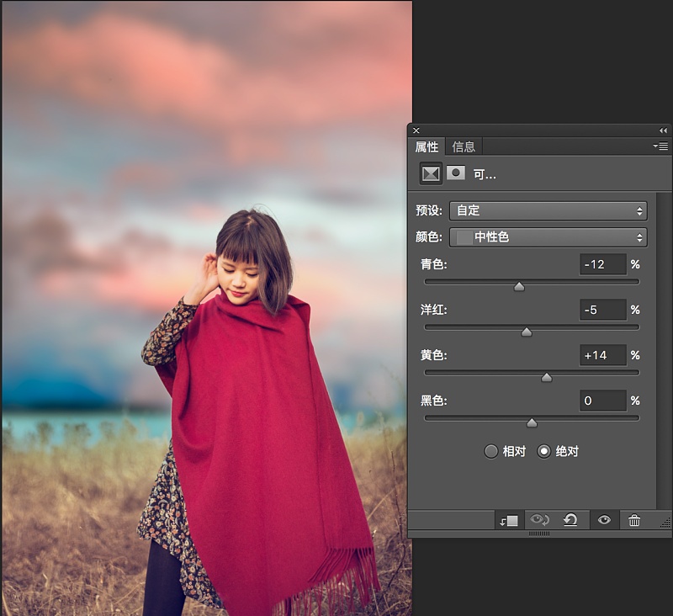Click the 黄色 value field showing +14
Screen dimensions: 673x616
pyautogui.click(x=602, y=355)
